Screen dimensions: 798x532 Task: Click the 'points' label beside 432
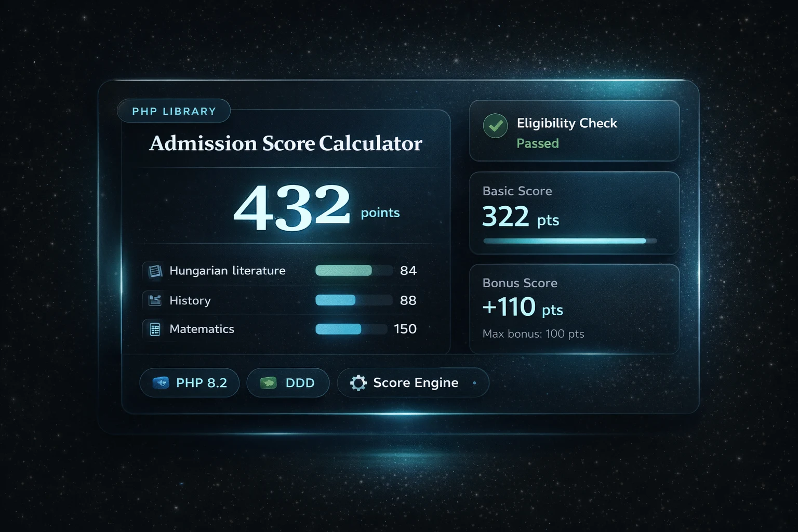tap(380, 213)
